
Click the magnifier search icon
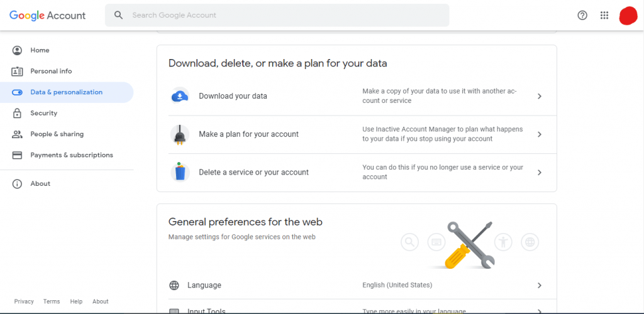pos(119,15)
